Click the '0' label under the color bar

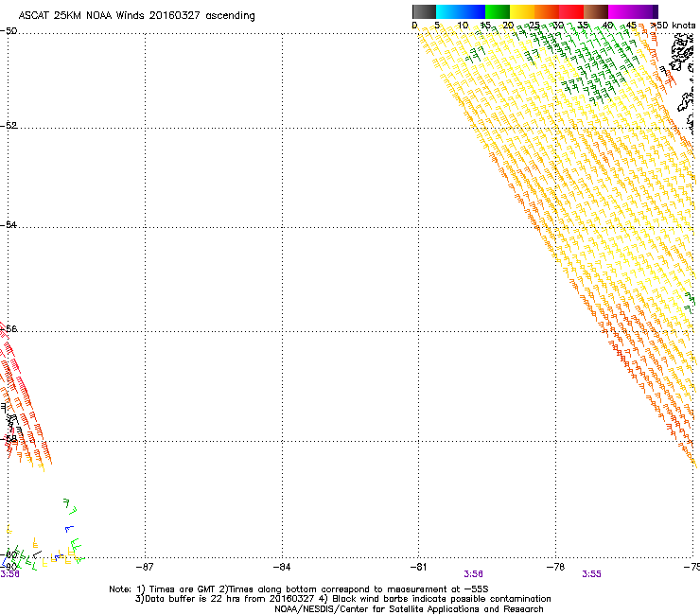point(414,25)
